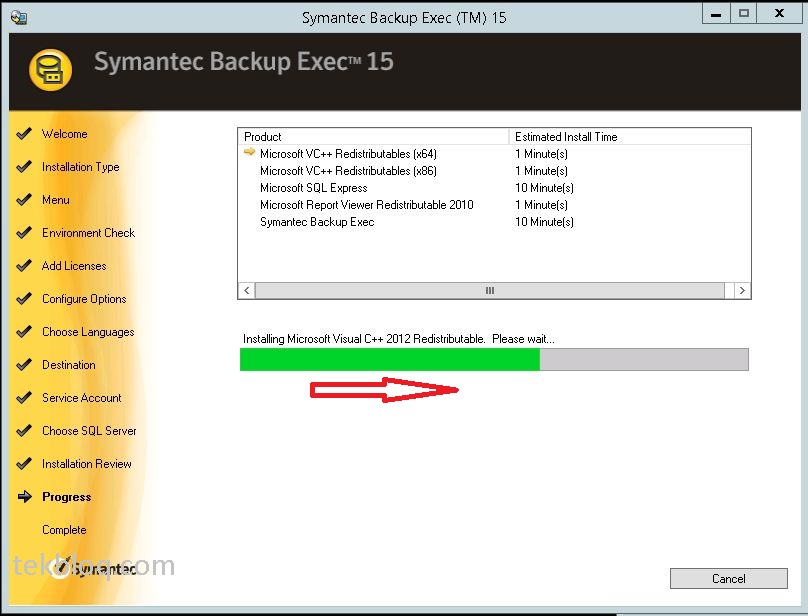Click the Symantec Backup Exec disk logo icon
The width and height of the screenshot is (808, 616).
click(x=50, y=70)
